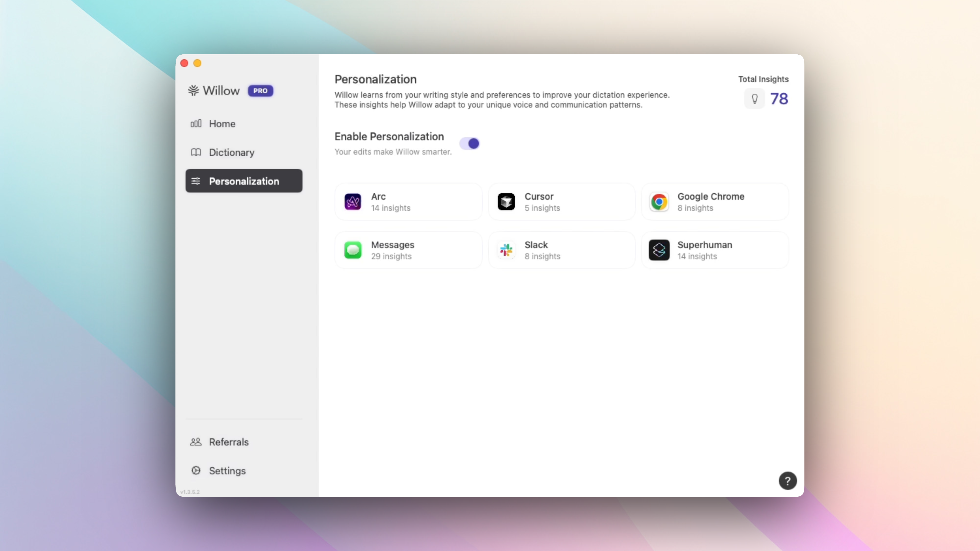980x551 pixels.
Task: Click the PRO badge
Action: pyautogui.click(x=260, y=91)
